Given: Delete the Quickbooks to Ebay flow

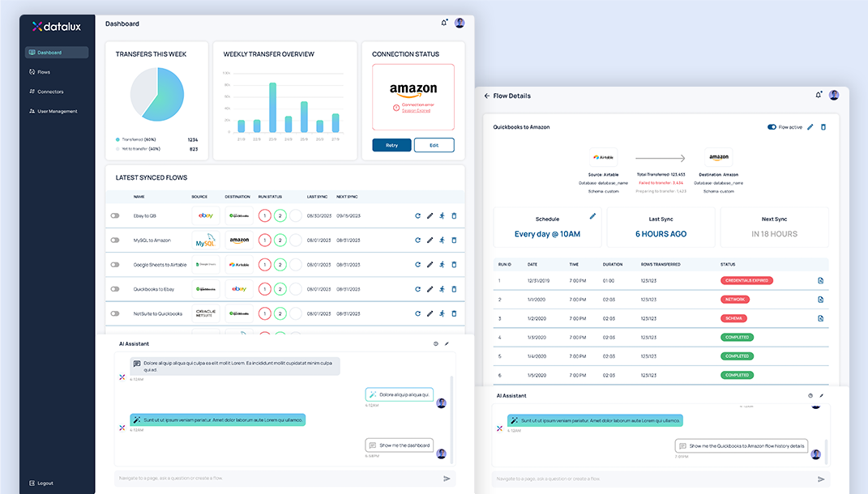Looking at the screenshot, I should coord(454,288).
